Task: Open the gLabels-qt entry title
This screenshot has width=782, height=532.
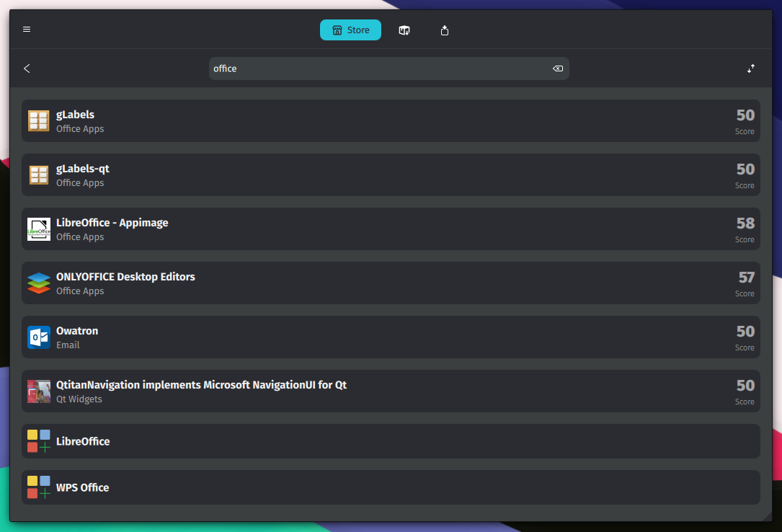Action: pos(83,169)
